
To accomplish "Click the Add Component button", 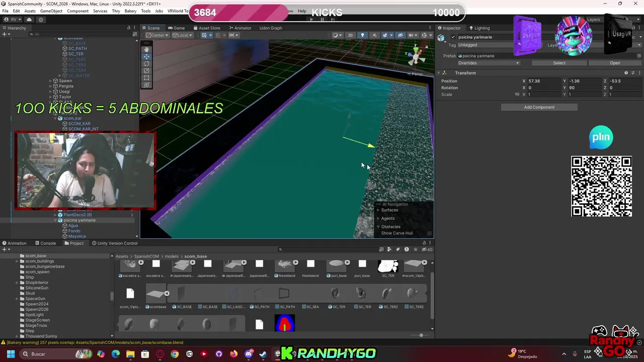I will (539, 107).
